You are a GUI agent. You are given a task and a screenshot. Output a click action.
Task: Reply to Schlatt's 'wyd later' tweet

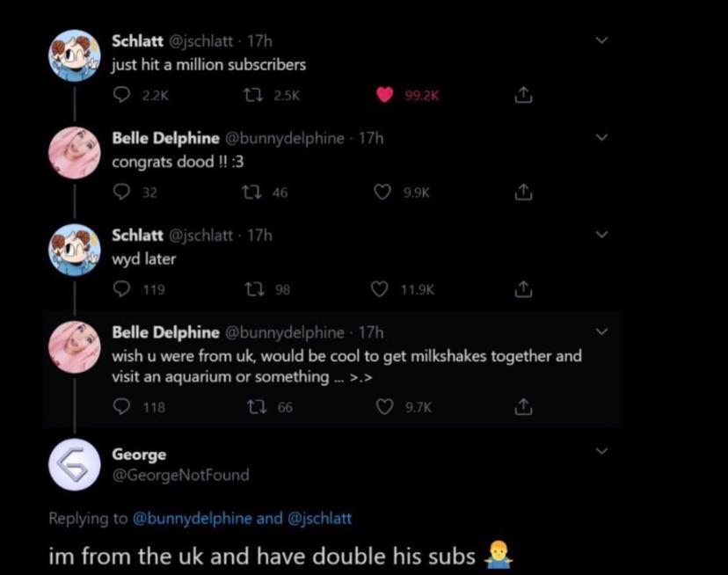click(121, 289)
